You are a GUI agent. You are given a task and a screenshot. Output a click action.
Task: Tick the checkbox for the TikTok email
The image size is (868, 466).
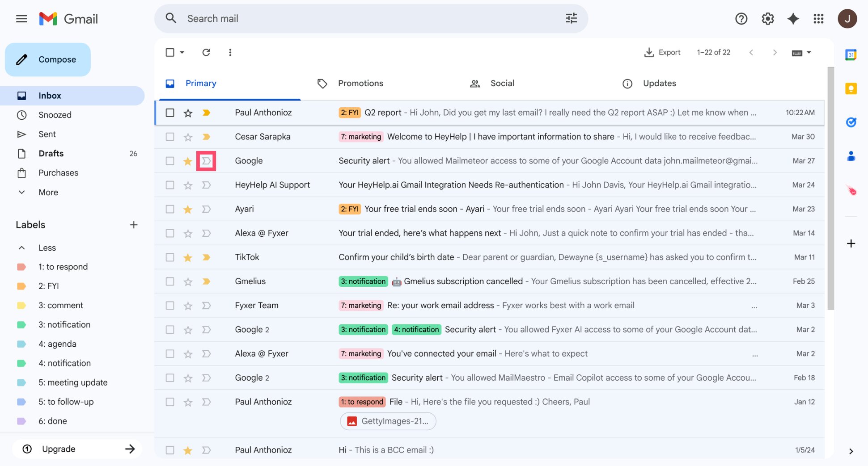[170, 257]
